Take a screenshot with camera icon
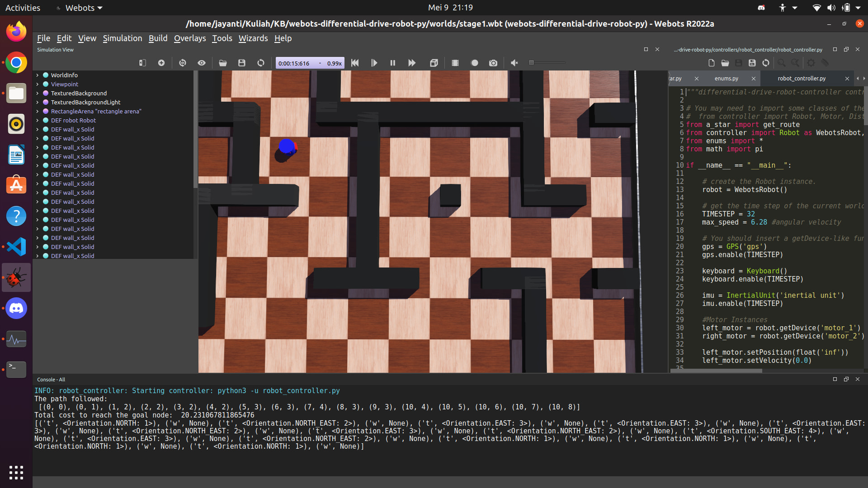 click(x=493, y=63)
